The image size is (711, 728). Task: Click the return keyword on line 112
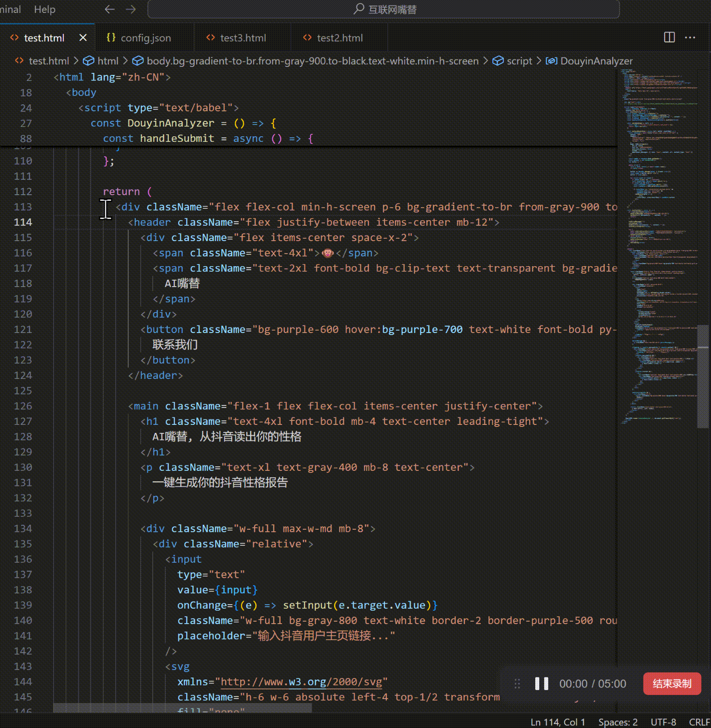pyautogui.click(x=121, y=192)
